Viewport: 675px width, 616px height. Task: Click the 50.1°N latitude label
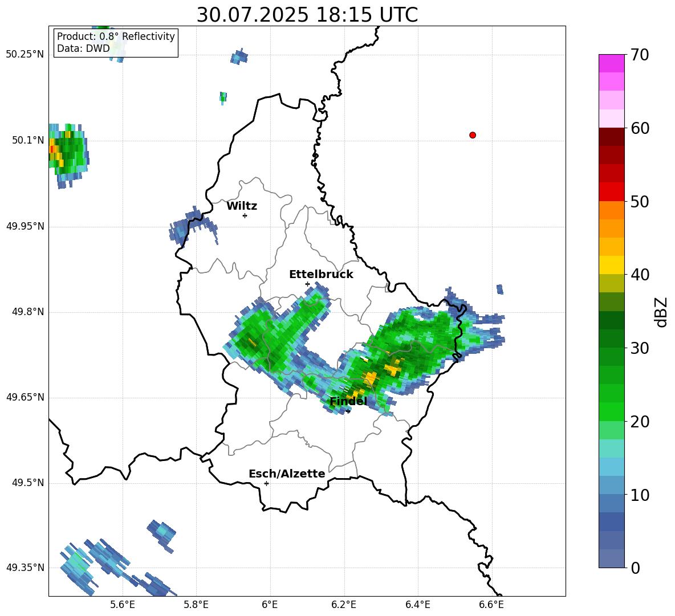tap(29, 141)
